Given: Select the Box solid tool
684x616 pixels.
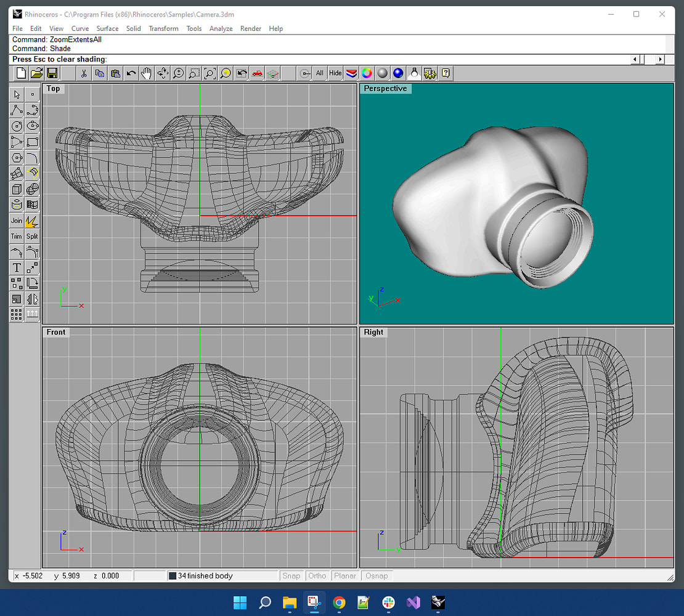Looking at the screenshot, I should coord(17,189).
